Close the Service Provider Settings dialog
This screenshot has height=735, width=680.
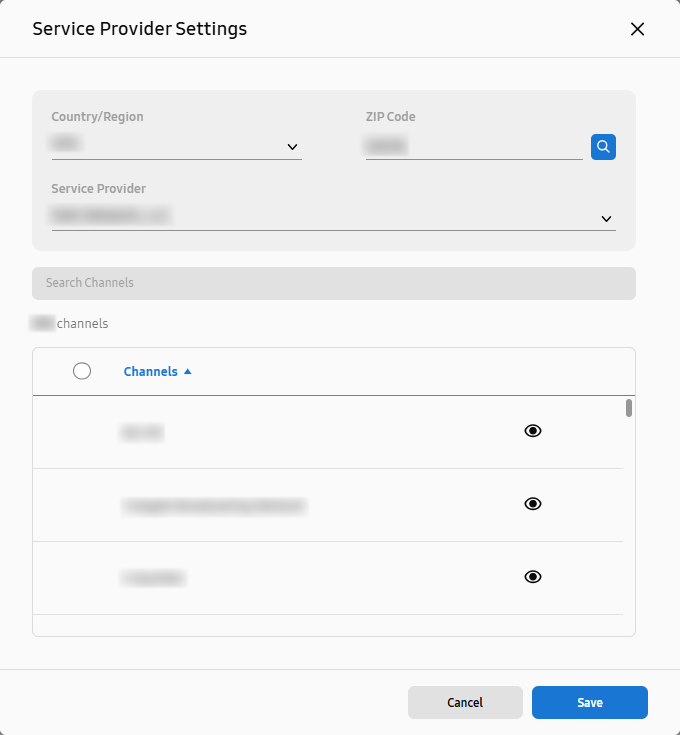point(637,29)
